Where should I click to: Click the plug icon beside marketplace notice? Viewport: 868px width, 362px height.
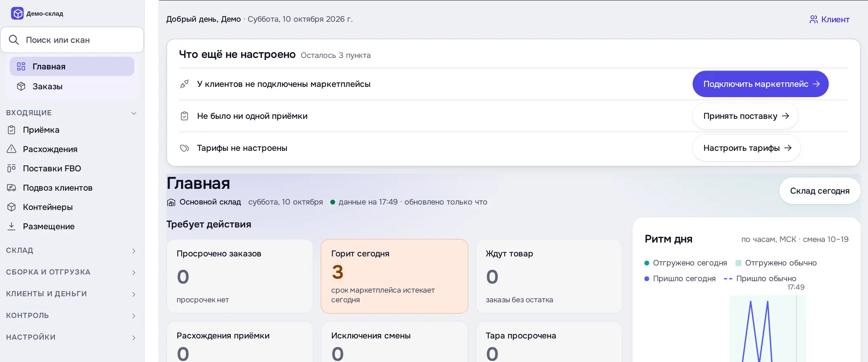coord(184,84)
